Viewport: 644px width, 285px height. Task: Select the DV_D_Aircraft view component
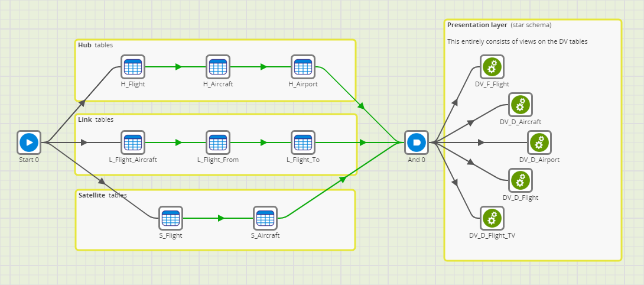click(521, 105)
